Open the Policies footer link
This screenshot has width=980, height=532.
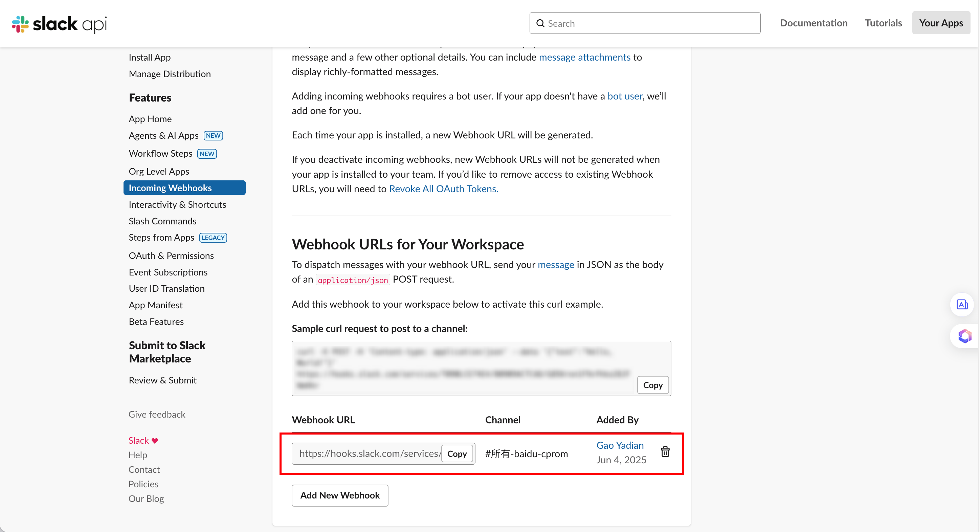click(143, 484)
